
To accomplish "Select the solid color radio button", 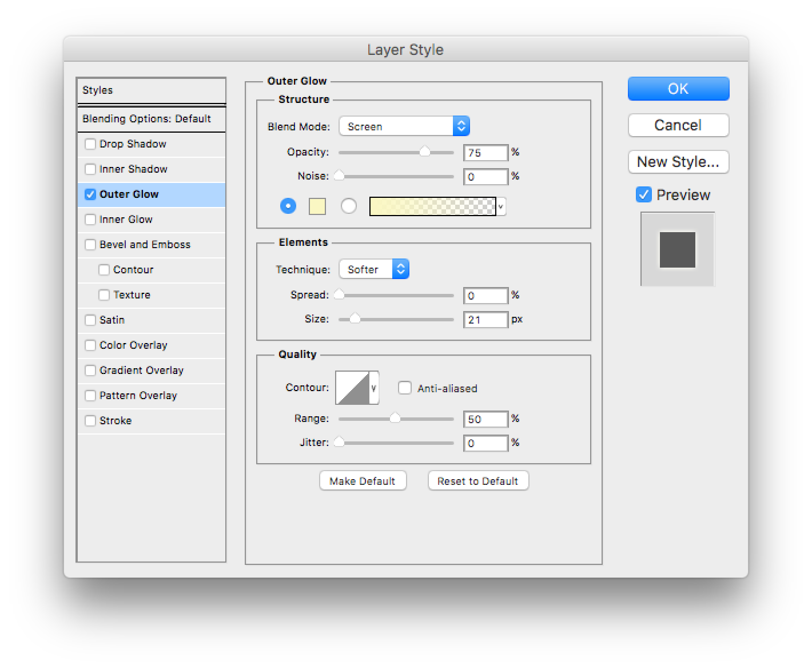I will pos(288,206).
